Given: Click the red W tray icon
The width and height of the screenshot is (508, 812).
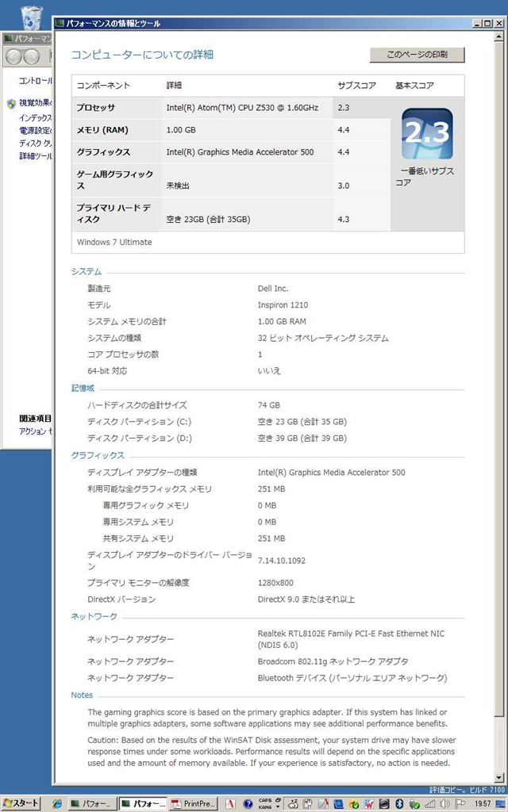Looking at the screenshot, I should [x=369, y=804].
